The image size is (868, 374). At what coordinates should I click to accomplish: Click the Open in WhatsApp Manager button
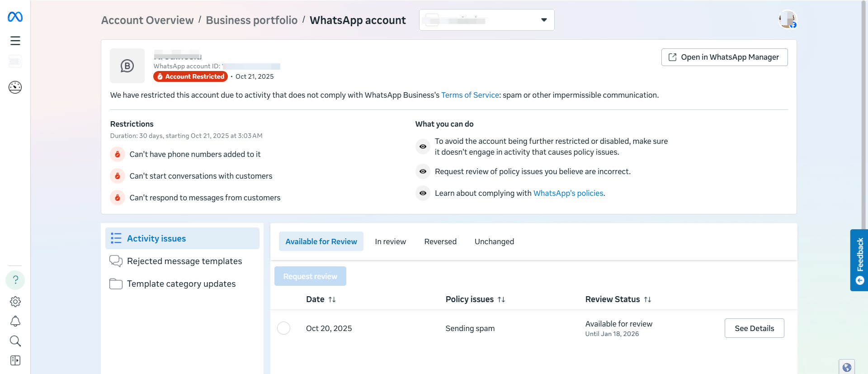[x=724, y=57]
